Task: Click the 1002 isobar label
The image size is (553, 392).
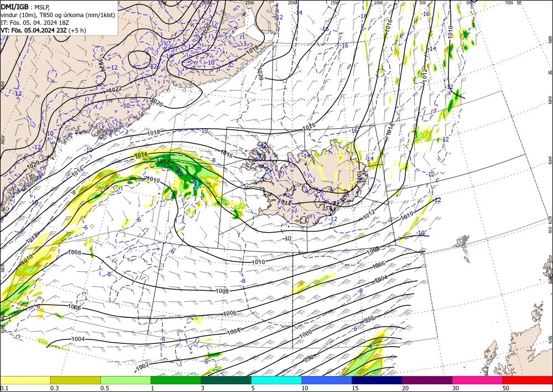Action: tap(143, 367)
